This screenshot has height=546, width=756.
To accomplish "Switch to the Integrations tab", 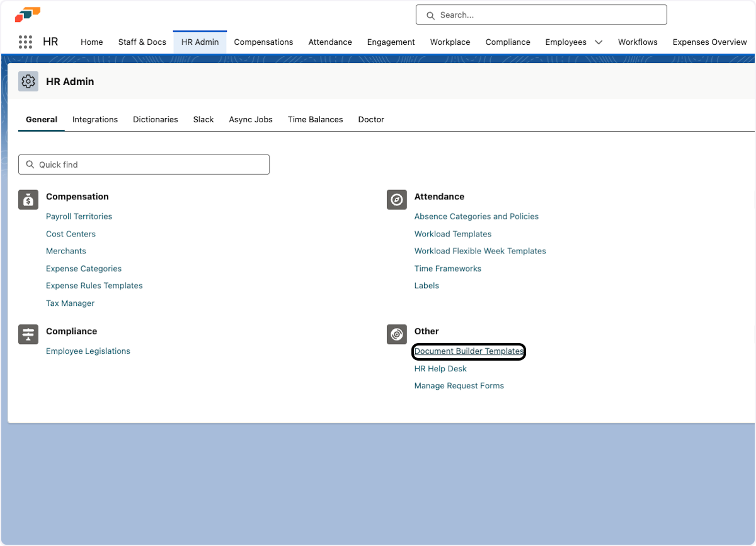I will click(94, 119).
